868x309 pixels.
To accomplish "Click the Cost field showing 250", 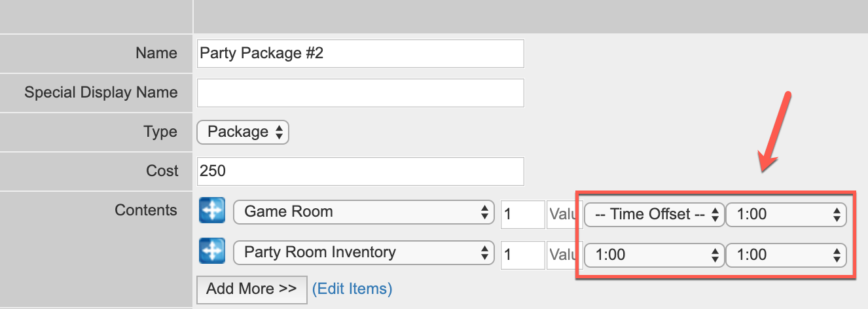I will [361, 172].
